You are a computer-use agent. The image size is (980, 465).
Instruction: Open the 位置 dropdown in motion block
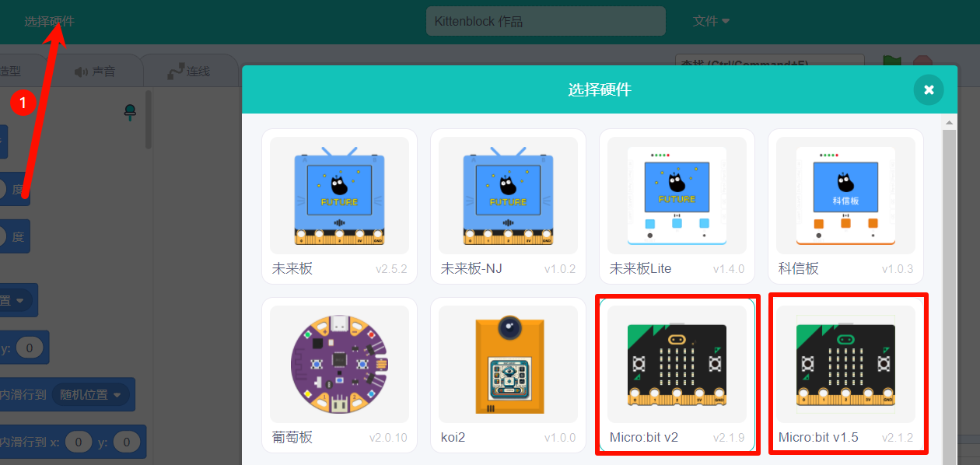tap(16, 300)
